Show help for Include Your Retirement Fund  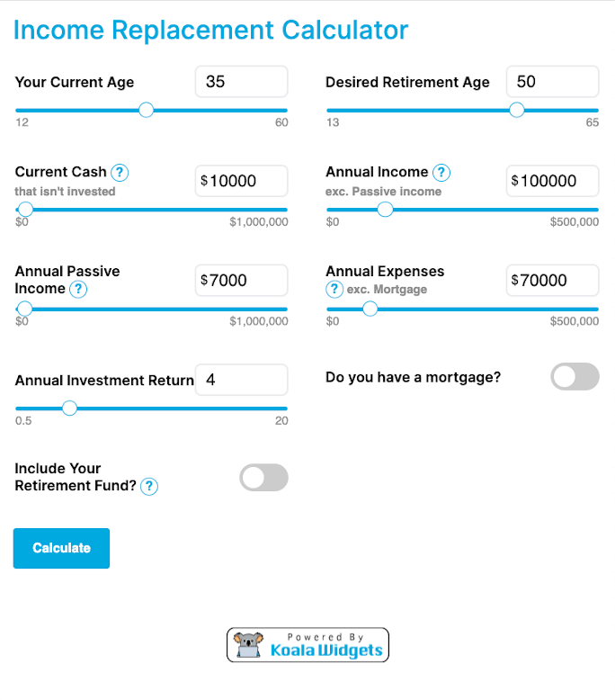[149, 486]
